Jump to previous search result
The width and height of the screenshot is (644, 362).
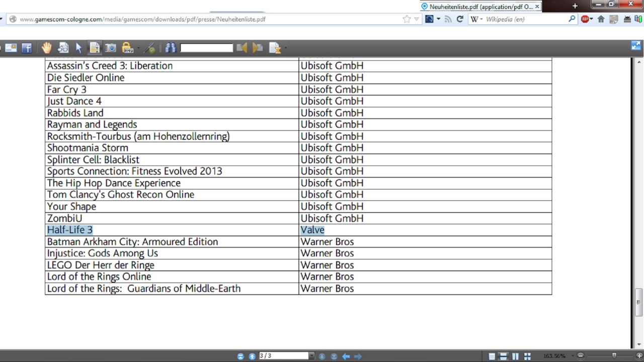tap(242, 48)
